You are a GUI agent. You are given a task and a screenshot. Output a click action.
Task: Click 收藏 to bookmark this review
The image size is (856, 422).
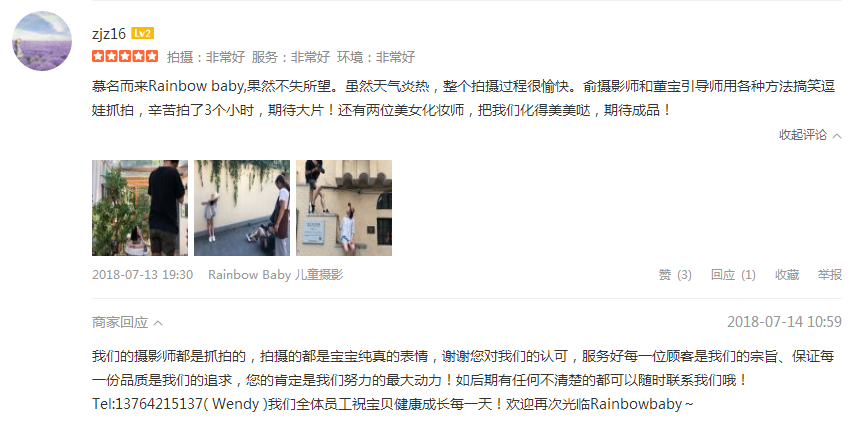tap(787, 275)
